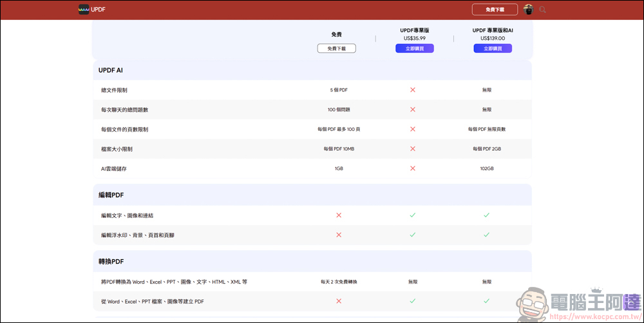Click the red X for AI雲端儲存
Viewport: 644px width, 323px height.
(413, 168)
